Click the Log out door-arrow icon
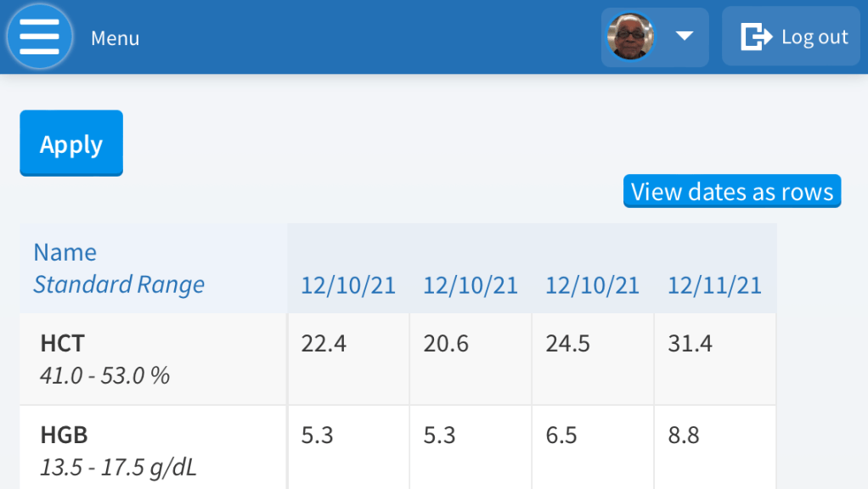 point(756,37)
